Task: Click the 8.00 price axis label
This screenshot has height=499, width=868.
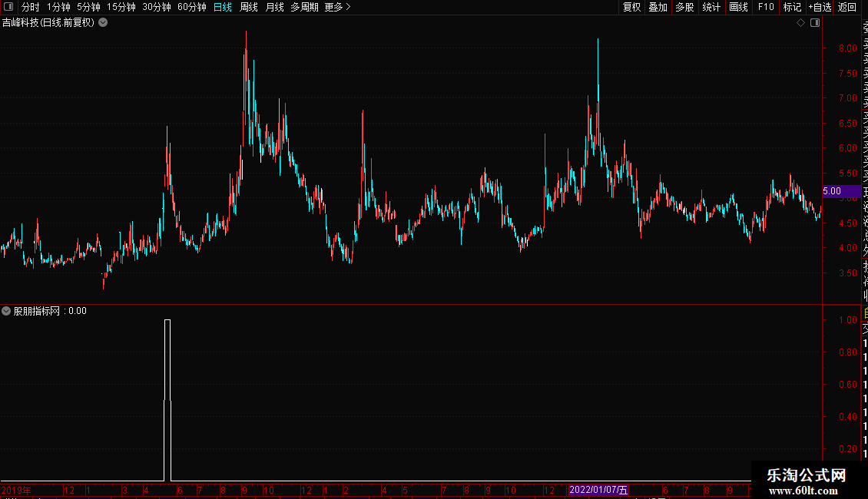Action: point(847,48)
